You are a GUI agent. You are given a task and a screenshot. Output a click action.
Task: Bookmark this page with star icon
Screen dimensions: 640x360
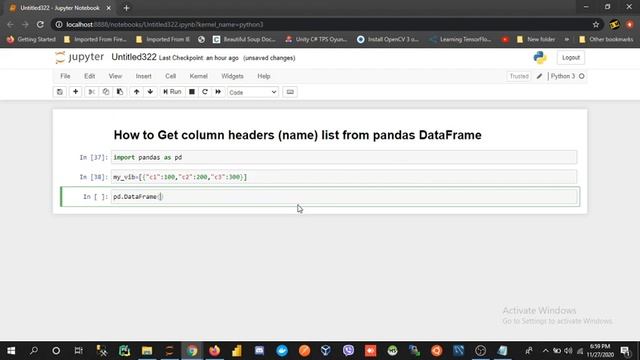pyautogui.click(x=596, y=24)
